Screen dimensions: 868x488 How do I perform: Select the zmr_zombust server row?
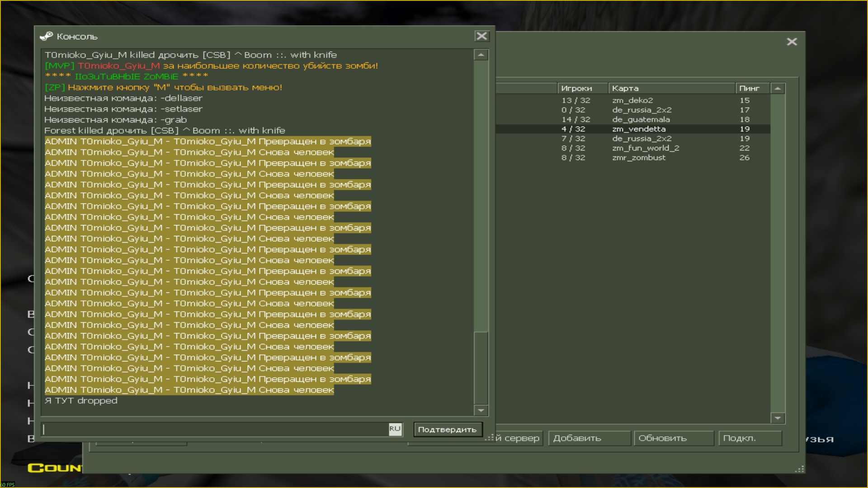638,158
